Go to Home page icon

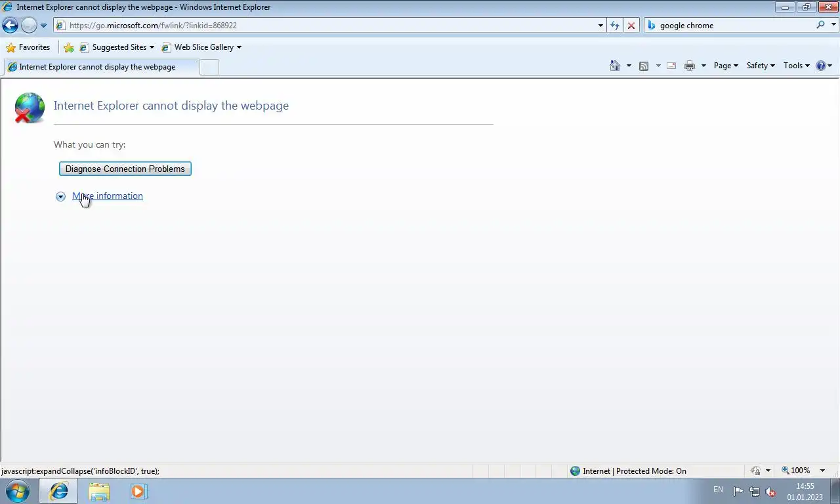615,66
